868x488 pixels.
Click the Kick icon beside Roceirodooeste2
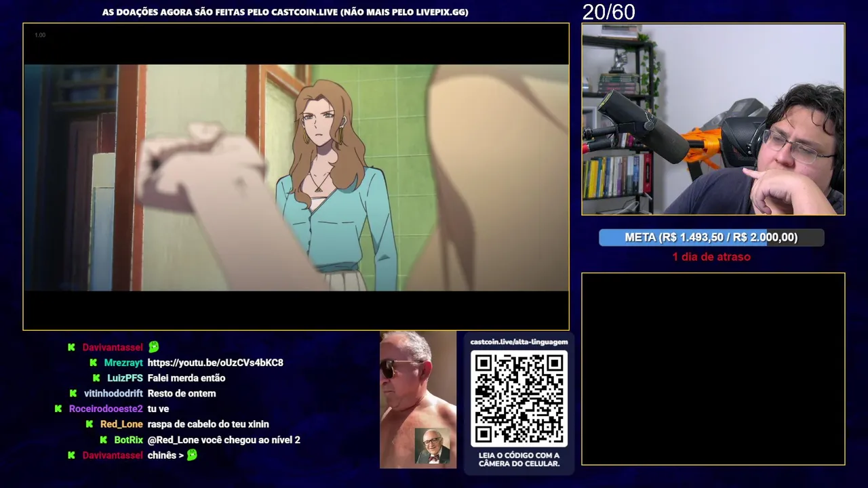point(58,409)
